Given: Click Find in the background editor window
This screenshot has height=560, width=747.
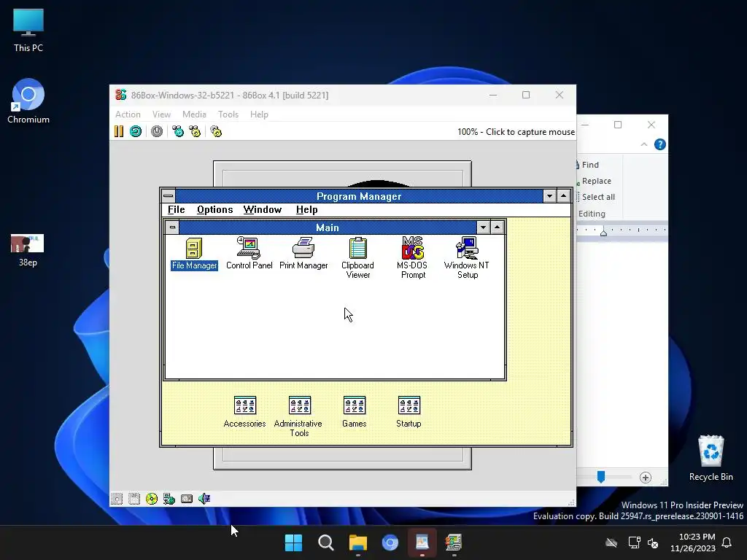Looking at the screenshot, I should point(590,165).
